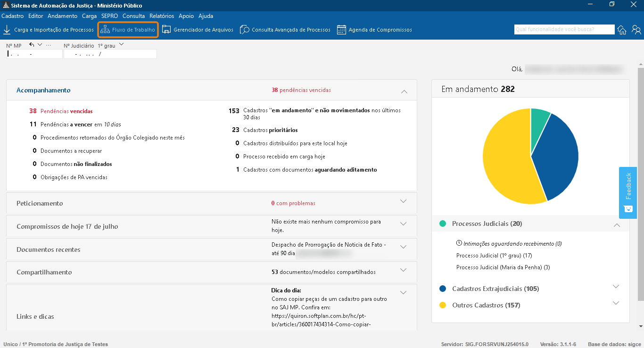Click the users icon in top-right toolbar
This screenshot has width=644, height=348.
click(x=636, y=30)
